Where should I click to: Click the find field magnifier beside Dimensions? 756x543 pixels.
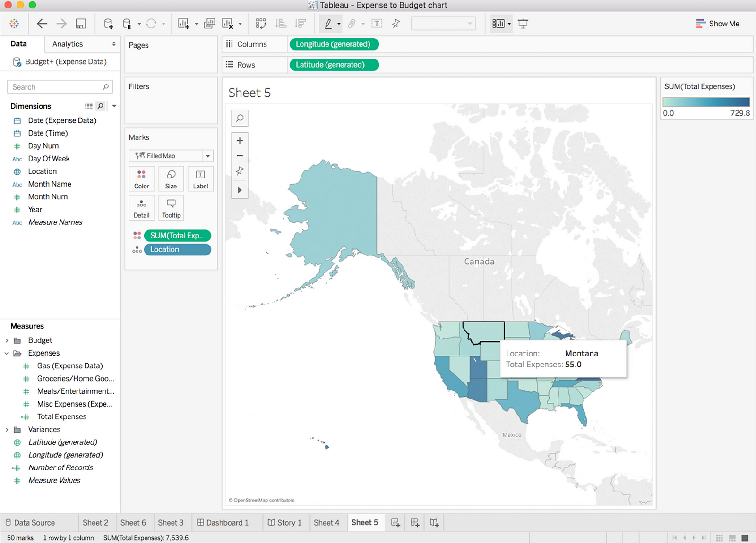100,106
